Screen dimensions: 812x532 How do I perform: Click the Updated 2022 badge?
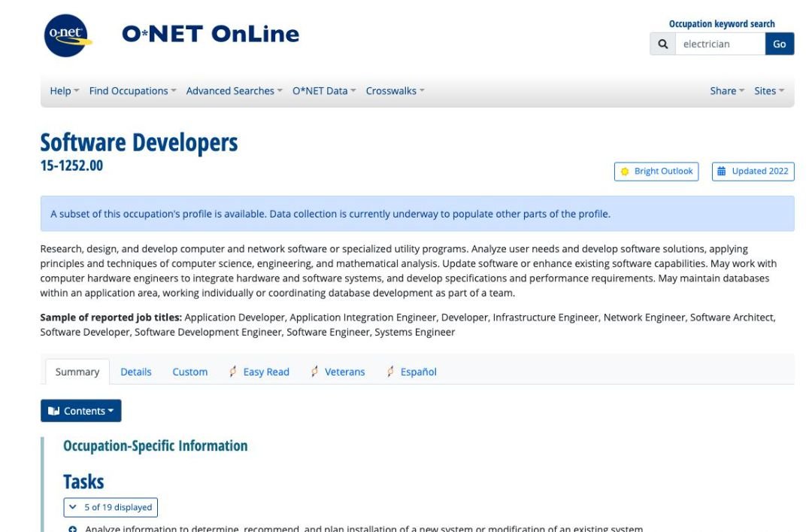tap(753, 172)
